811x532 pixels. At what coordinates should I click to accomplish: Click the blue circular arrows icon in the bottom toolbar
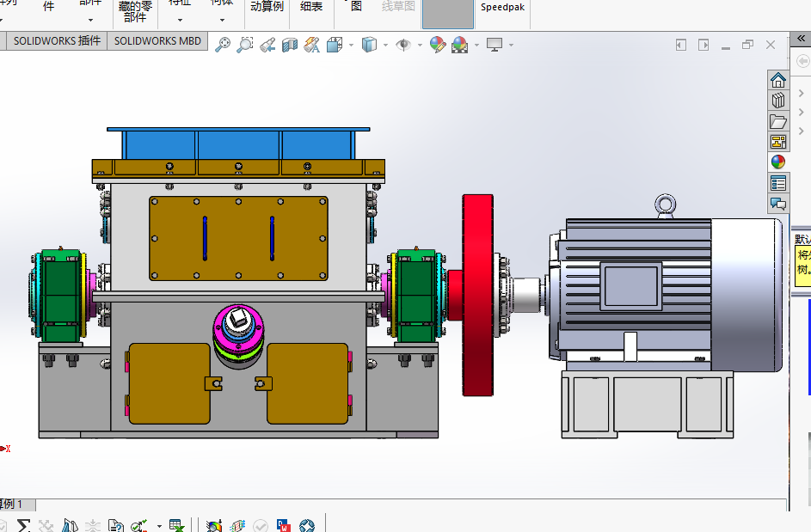[x=307, y=526]
